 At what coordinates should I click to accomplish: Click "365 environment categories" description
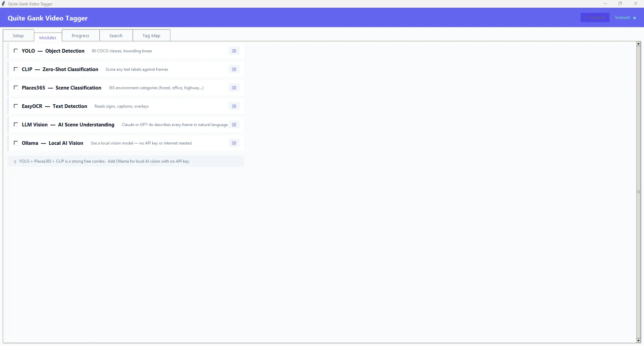click(156, 88)
